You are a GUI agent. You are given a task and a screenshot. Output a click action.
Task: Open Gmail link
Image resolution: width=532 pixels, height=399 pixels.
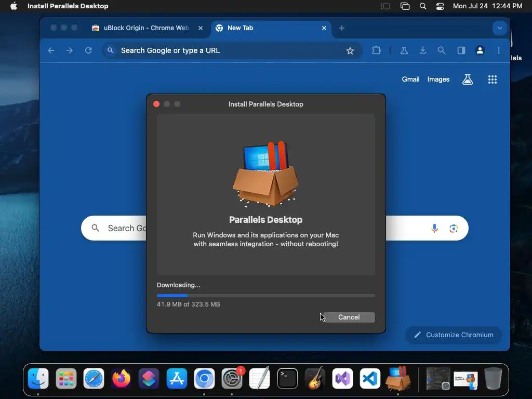point(410,79)
